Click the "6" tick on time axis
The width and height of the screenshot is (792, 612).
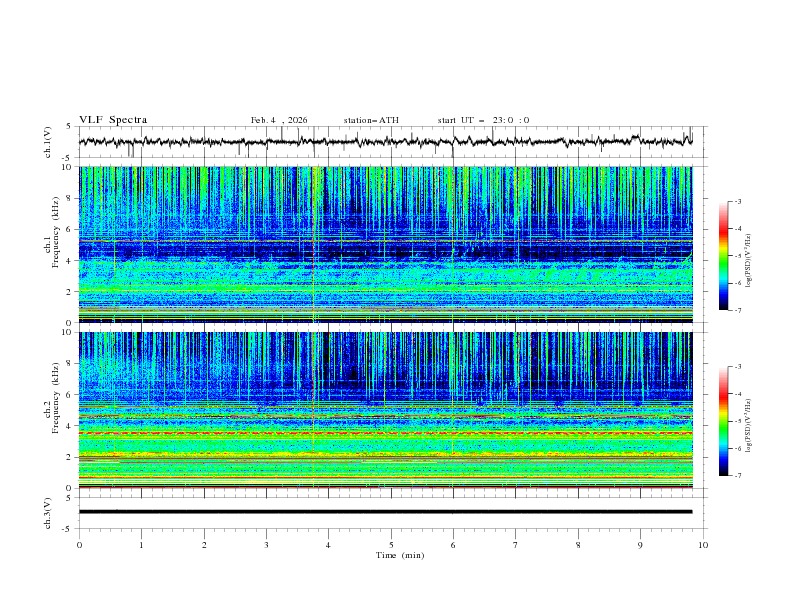[x=453, y=545]
